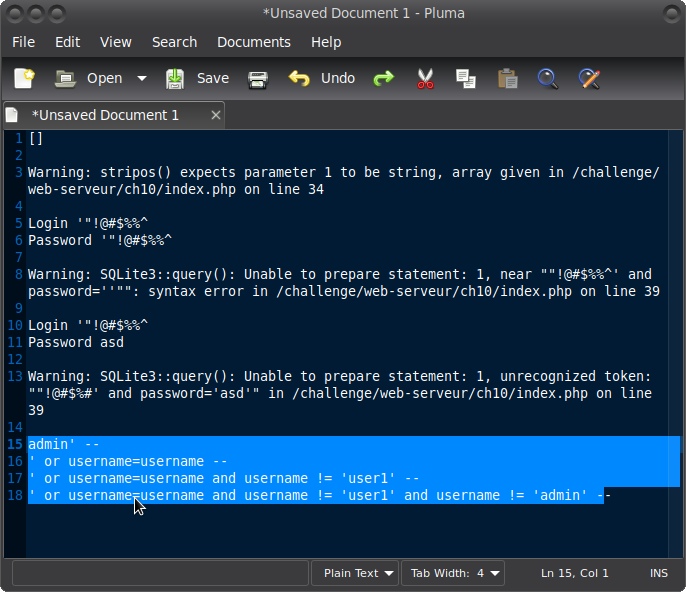Image resolution: width=686 pixels, height=592 pixels.
Task: Click the INS insert mode indicator
Action: [658, 573]
